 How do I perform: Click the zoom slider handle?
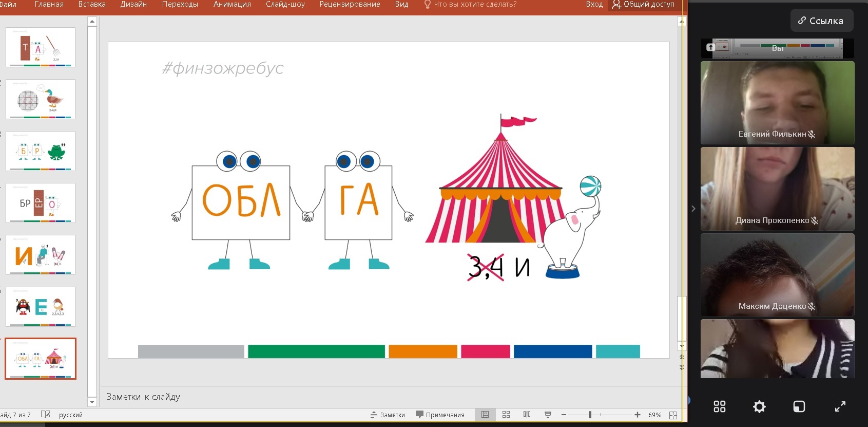pyautogui.click(x=590, y=415)
